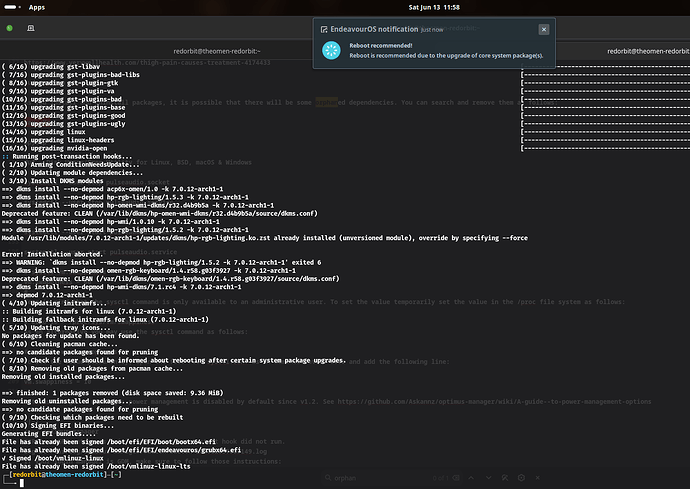Click the line ending '/boot/vmlinuz-linux-lts'

tap(96, 467)
